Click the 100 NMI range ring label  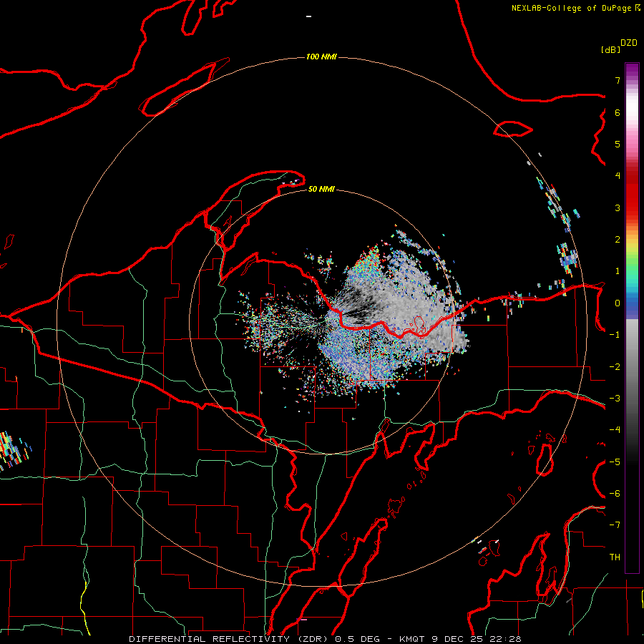pos(321,57)
